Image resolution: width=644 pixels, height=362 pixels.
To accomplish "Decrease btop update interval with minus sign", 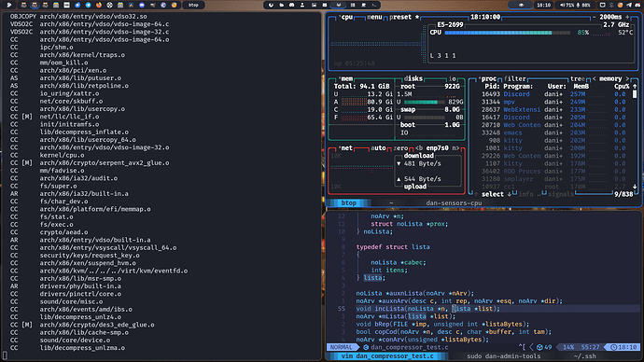I will [594, 17].
